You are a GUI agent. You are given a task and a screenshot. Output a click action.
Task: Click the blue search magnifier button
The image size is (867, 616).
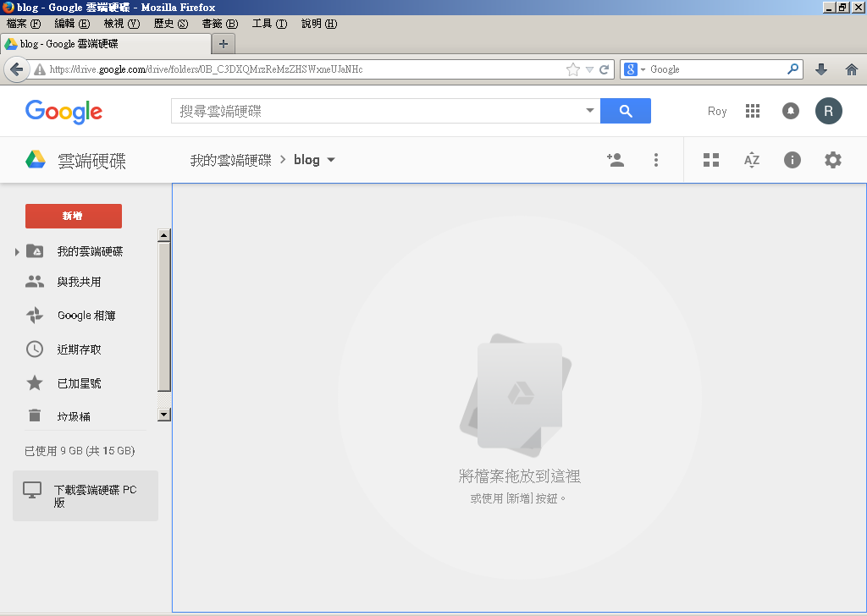click(x=626, y=111)
